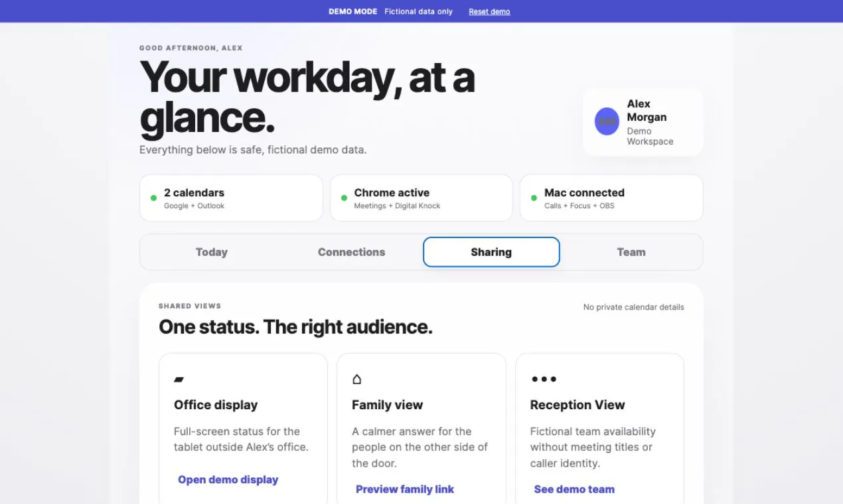Screen dimensions: 843x504
Task: Preview family link
Action: [x=405, y=489]
